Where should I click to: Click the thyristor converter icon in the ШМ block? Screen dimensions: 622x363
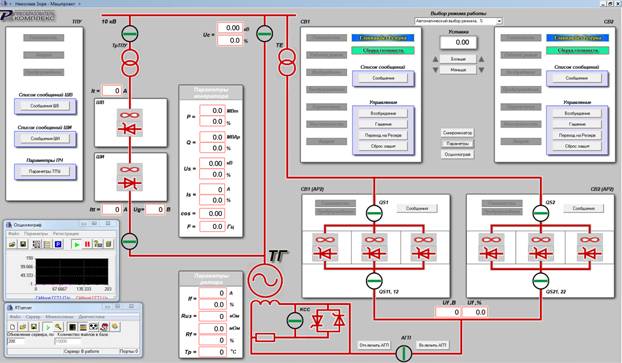click(x=130, y=177)
